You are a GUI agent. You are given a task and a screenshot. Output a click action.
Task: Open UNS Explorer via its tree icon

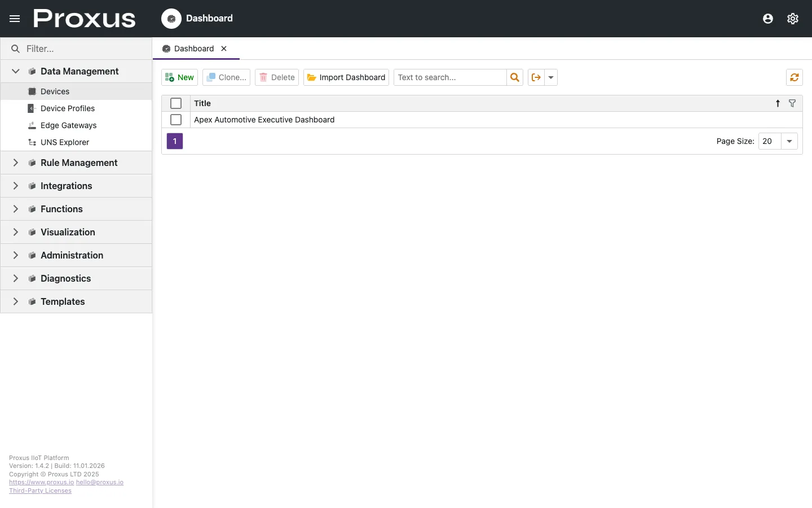tap(32, 142)
